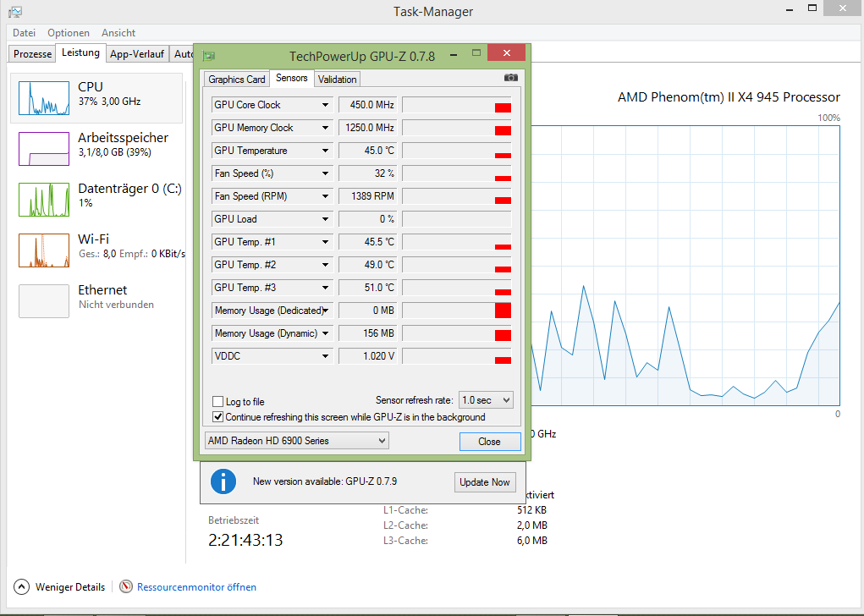The width and height of the screenshot is (864, 616).
Task: Click the Betriebszeit value 2:21:43:13
Action: [x=245, y=540]
